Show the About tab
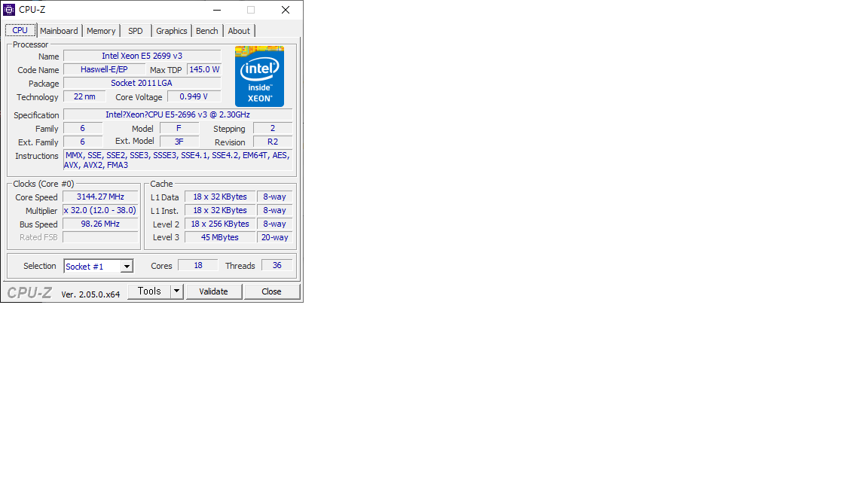868x488 pixels. [x=239, y=31]
